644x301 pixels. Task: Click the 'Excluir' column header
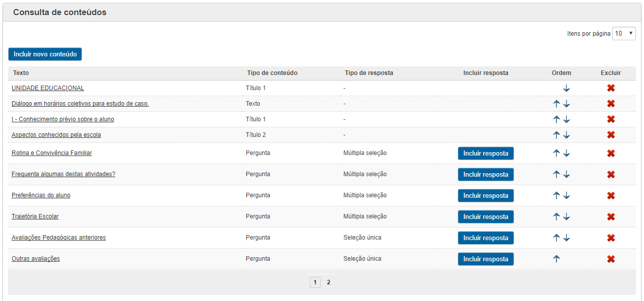point(611,73)
